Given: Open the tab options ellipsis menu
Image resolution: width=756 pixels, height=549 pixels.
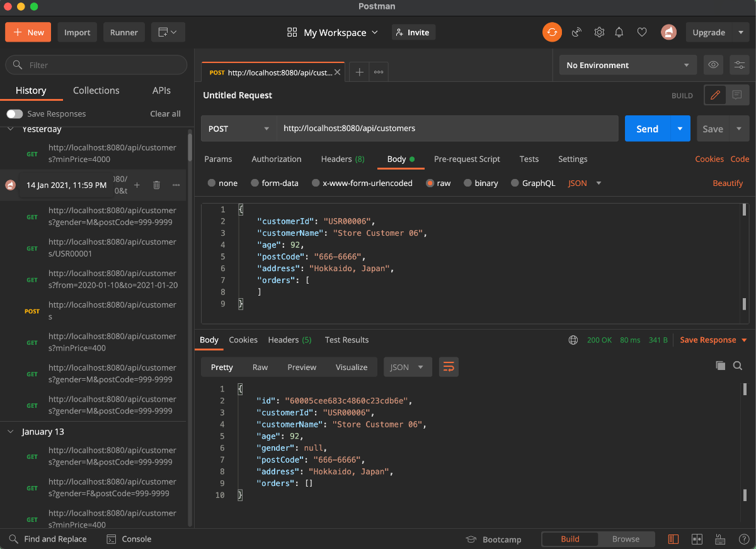Looking at the screenshot, I should 379,72.
